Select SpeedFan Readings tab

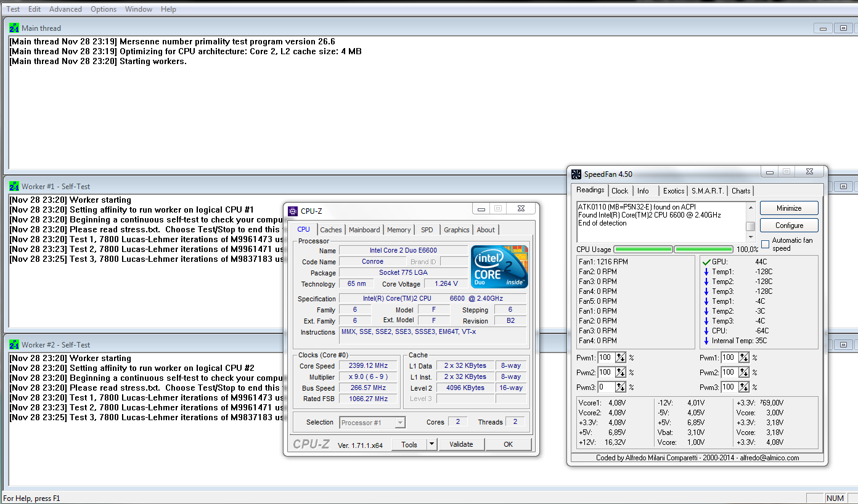(590, 190)
